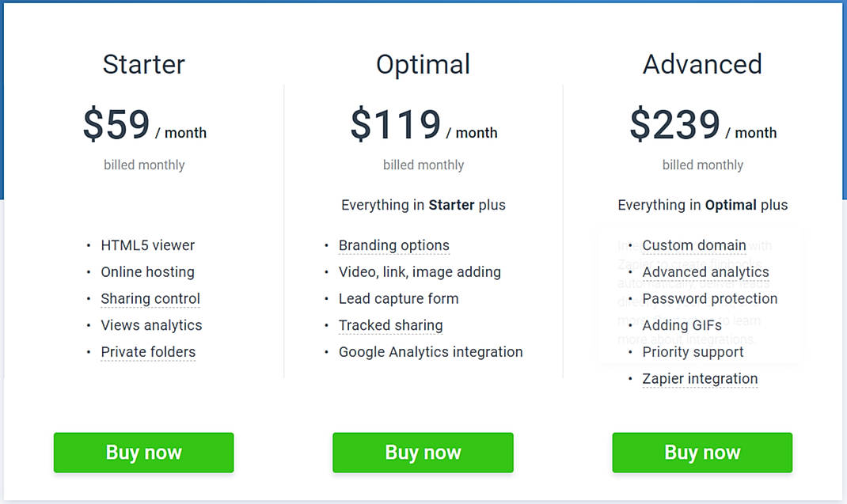This screenshot has width=847, height=504.
Task: Click the Lead capture form feature item
Action: pos(398,298)
